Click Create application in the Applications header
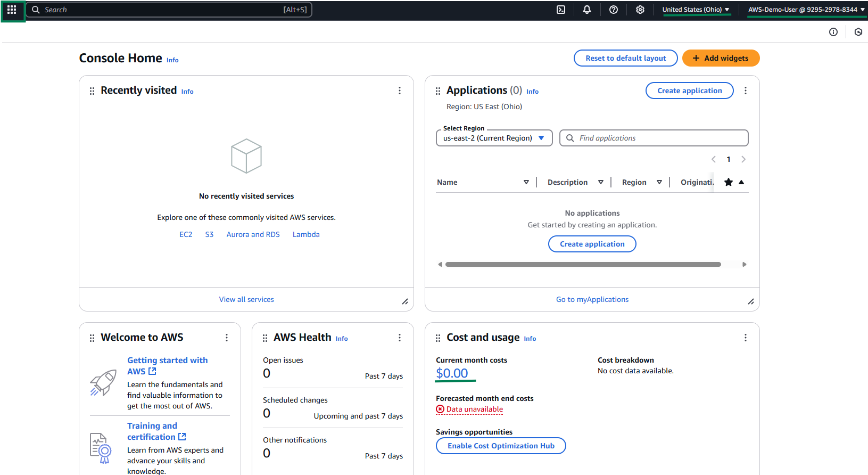This screenshot has width=868, height=475. click(690, 91)
